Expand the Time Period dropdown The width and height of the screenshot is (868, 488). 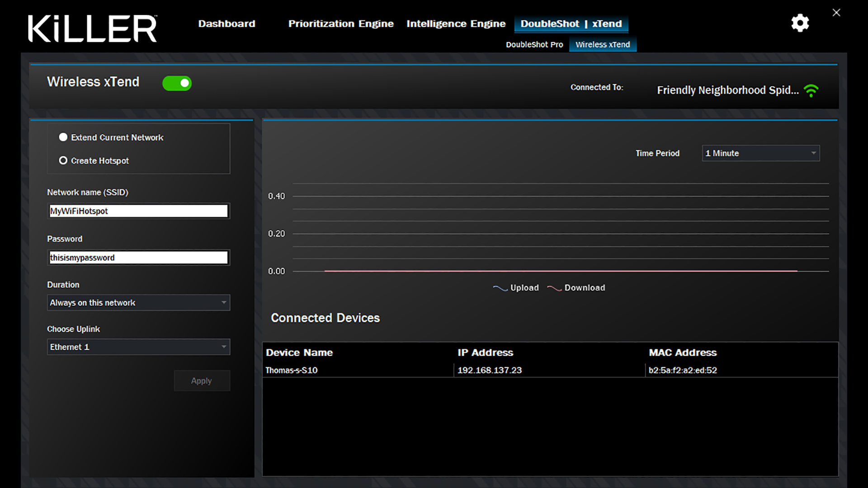(x=760, y=153)
